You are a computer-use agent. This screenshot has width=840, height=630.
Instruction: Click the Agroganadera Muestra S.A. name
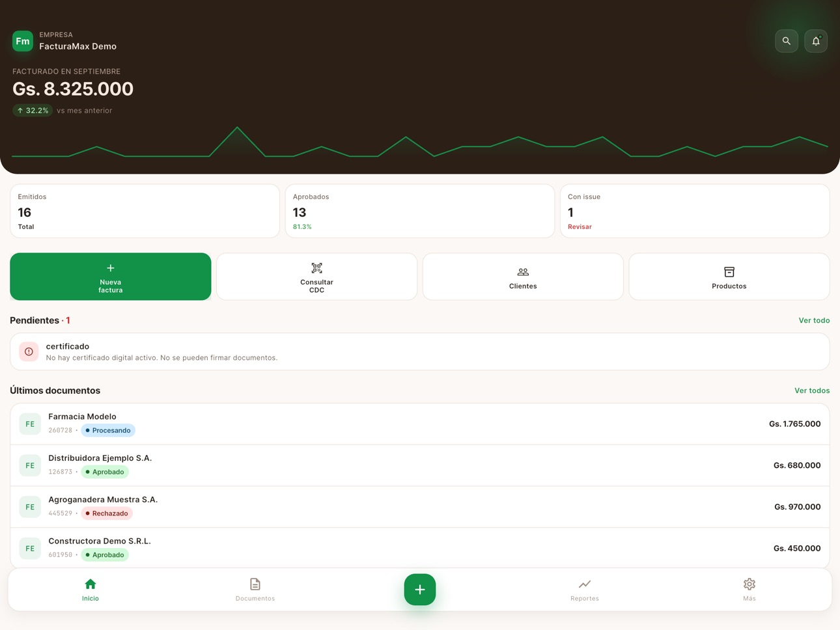pyautogui.click(x=103, y=500)
